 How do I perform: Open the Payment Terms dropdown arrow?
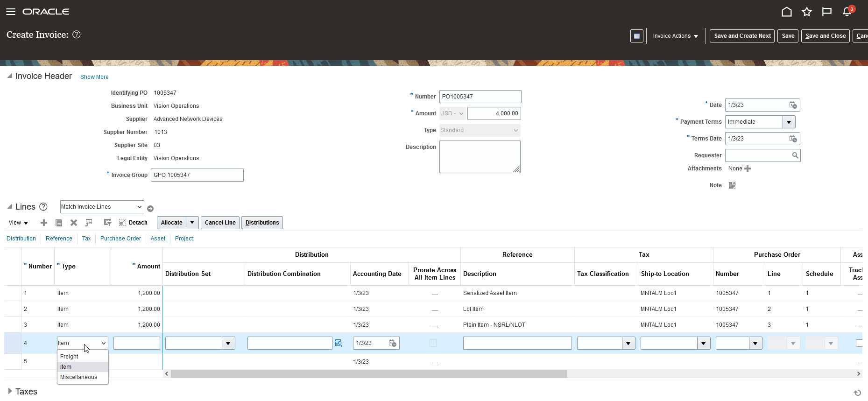[x=789, y=122]
